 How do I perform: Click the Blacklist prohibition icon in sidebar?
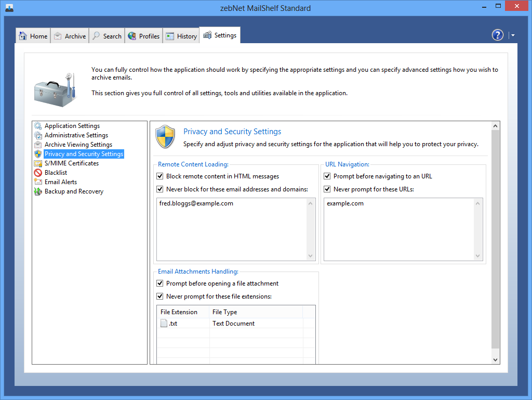[38, 173]
